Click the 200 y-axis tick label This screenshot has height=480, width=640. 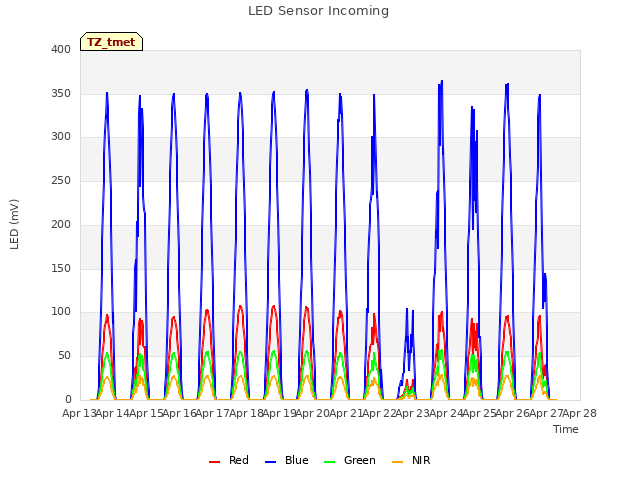coord(61,224)
